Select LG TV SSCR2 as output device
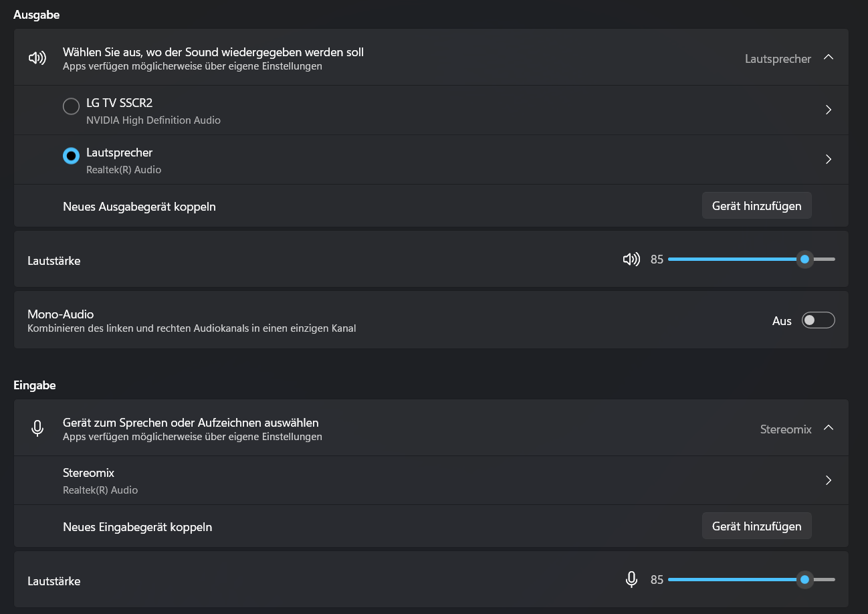This screenshot has width=868, height=614. (71, 106)
